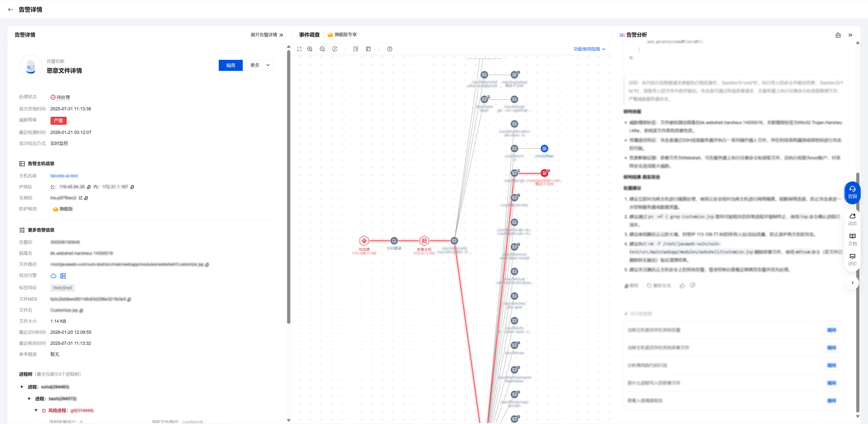
Task: Click the fullscreen icon in graph toolbar
Action: tap(299, 49)
